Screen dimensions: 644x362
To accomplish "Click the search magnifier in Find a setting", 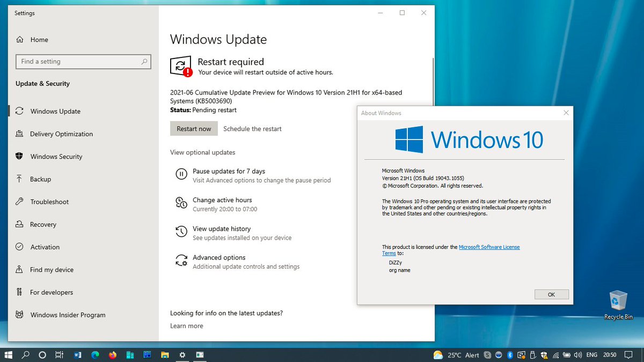I will [x=144, y=62].
